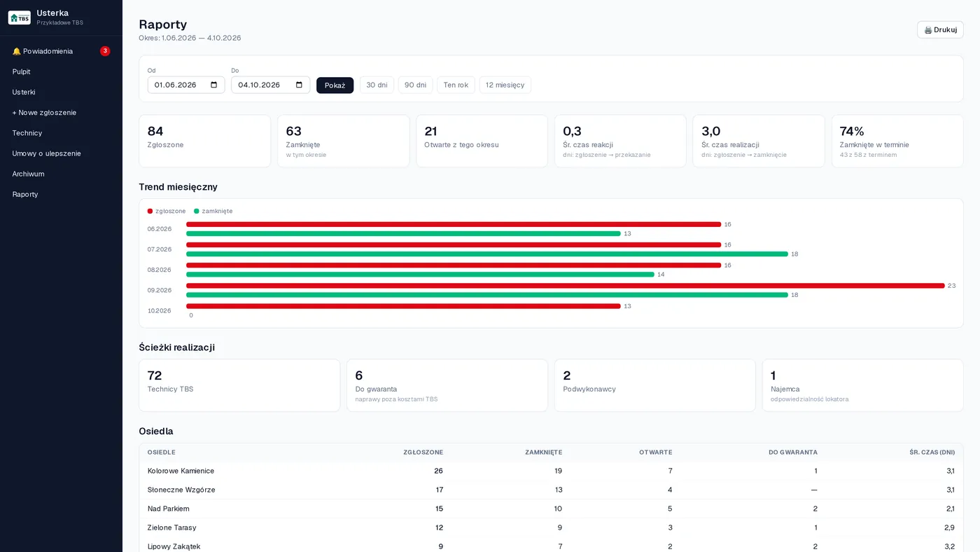This screenshot has width=980, height=552.
Task: Open the calendar picker in the Do date field
Action: pyautogui.click(x=299, y=85)
